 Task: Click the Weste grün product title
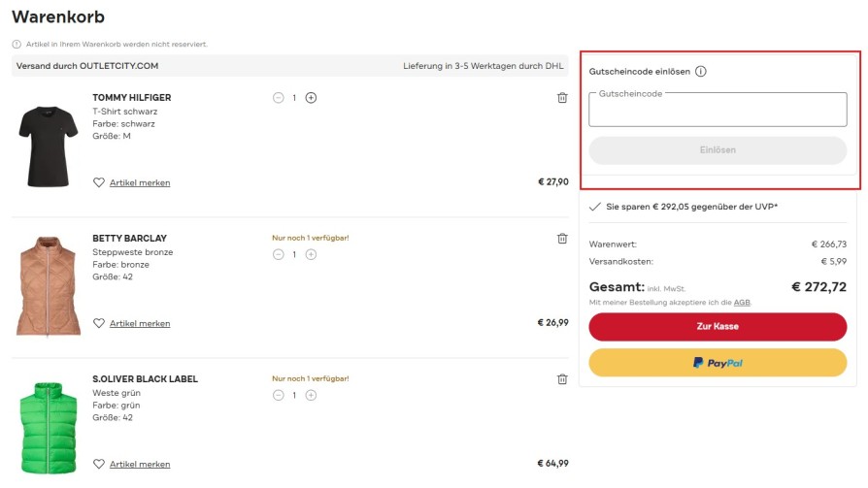(x=117, y=393)
